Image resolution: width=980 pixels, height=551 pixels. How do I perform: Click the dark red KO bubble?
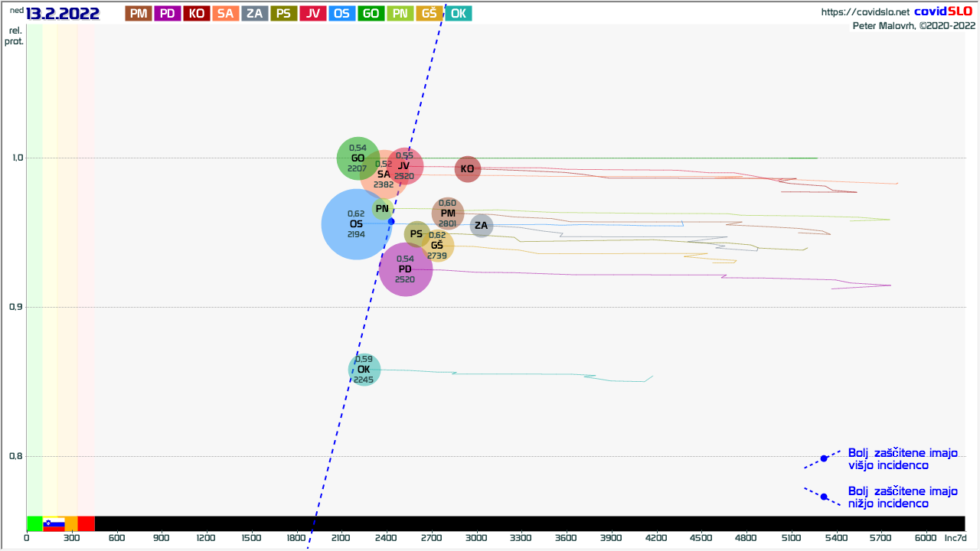[467, 169]
